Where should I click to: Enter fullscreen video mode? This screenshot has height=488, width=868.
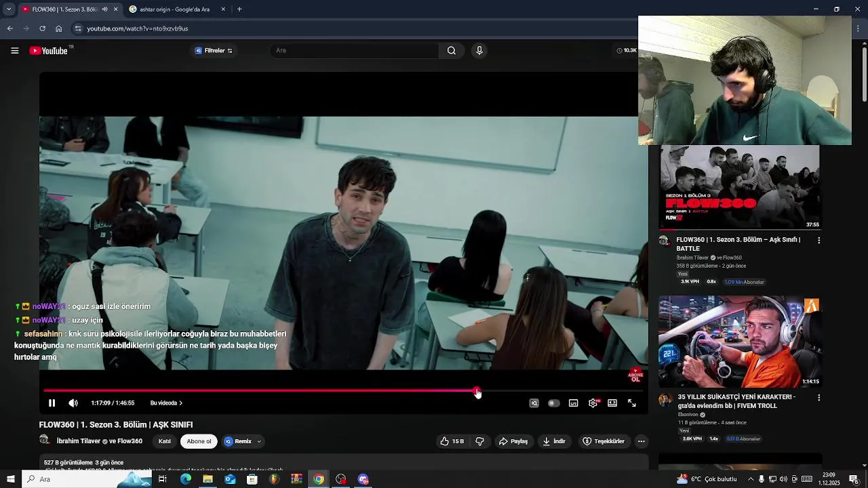631,403
